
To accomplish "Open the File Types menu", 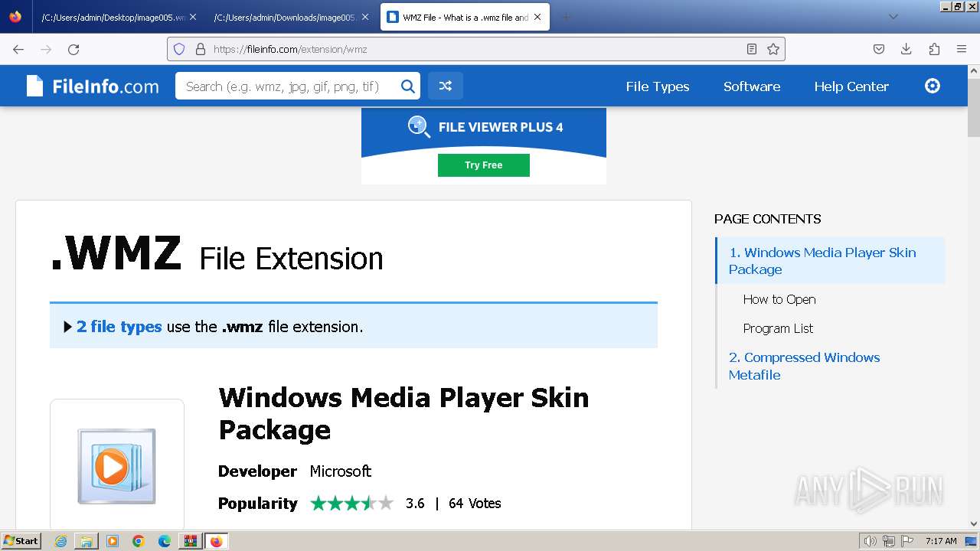I will click(x=658, y=86).
